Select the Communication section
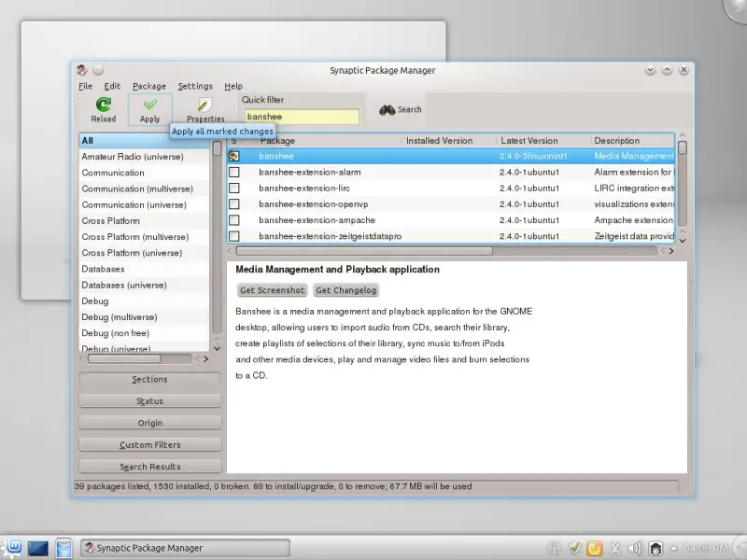Viewport: 747px width, 560px height. click(144, 173)
